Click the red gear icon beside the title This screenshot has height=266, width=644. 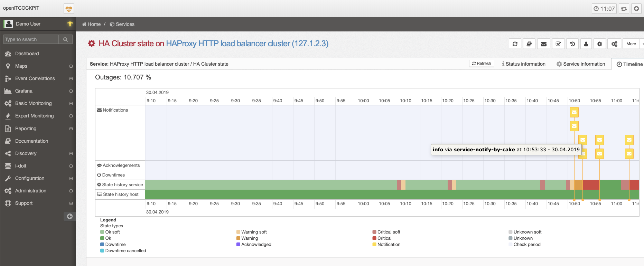(x=92, y=44)
